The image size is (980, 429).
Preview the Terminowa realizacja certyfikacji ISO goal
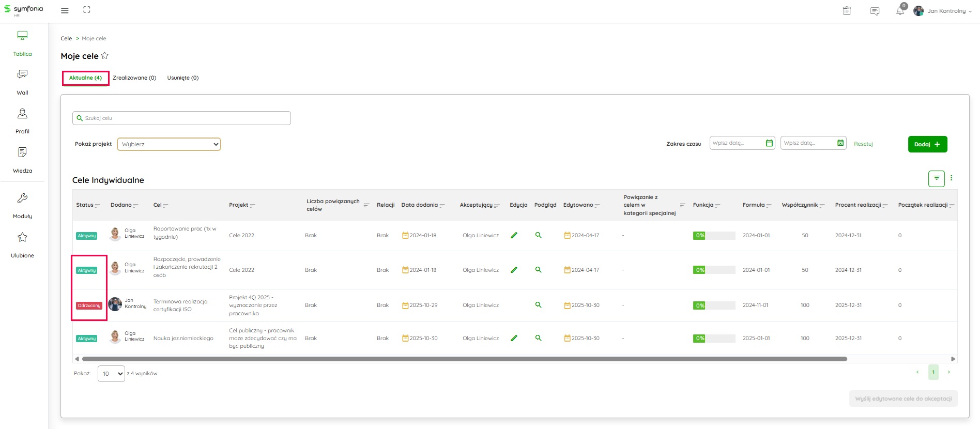(x=538, y=305)
